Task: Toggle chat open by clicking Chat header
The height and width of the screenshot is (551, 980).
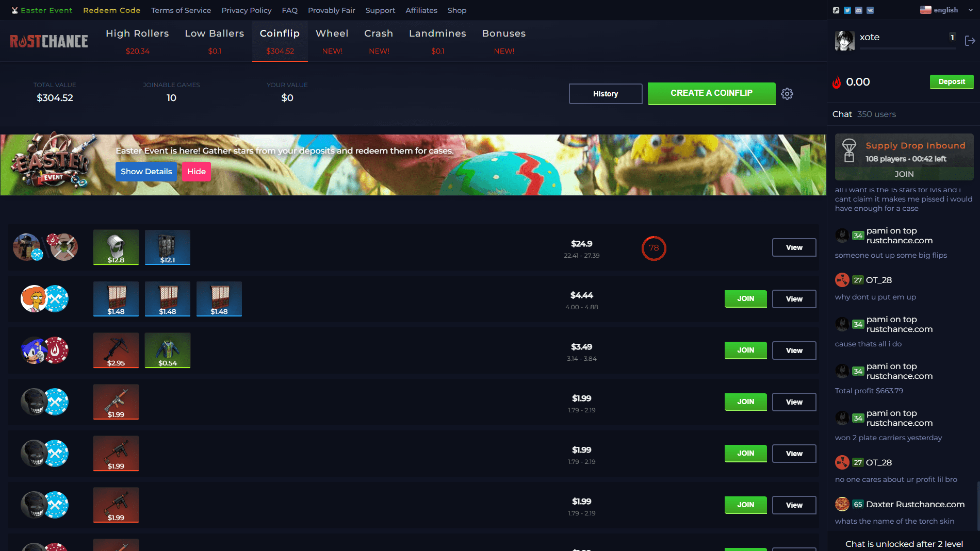Action: 842,114
